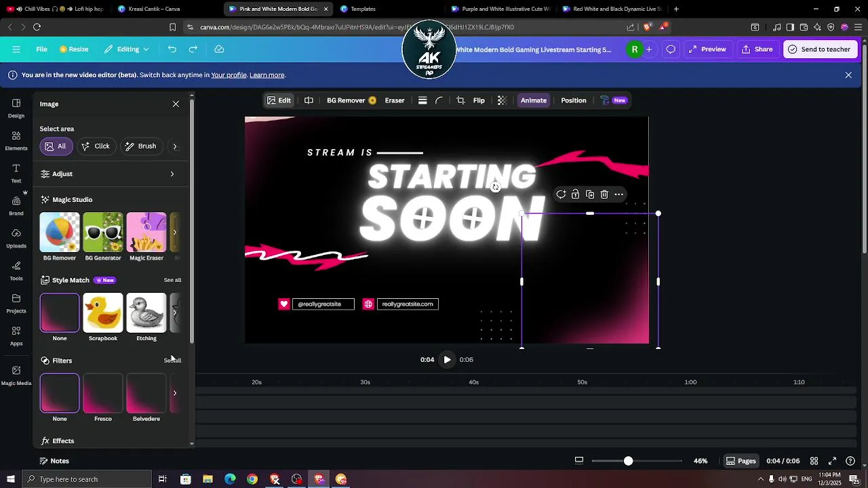
Task: Click the Windows search box
Action: click(x=87, y=479)
